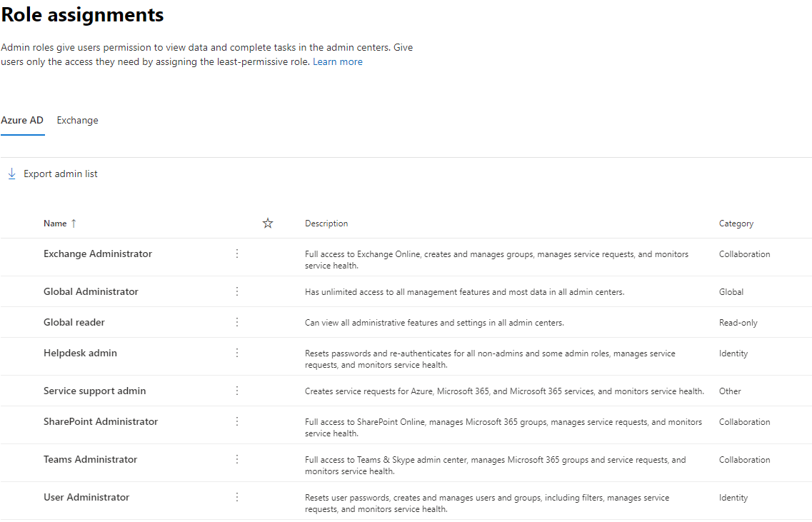Screen dimensions: 812x522
Task: Open more options for Teams Administrator
Action: point(237,459)
